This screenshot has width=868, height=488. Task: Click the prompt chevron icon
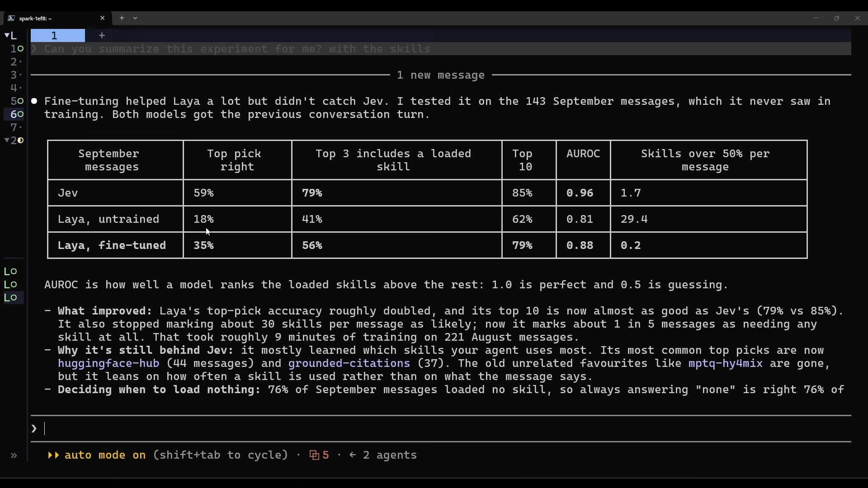(34, 428)
